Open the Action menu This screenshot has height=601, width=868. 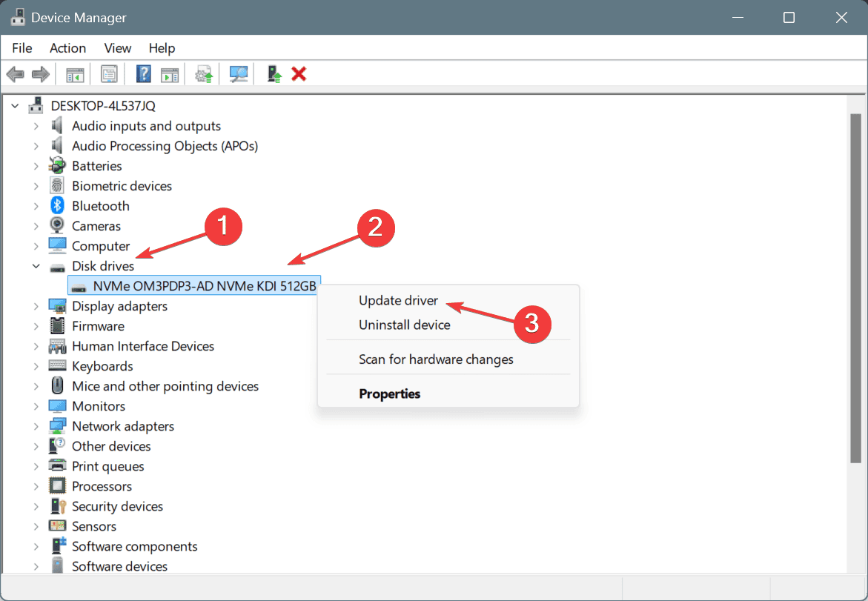point(67,47)
